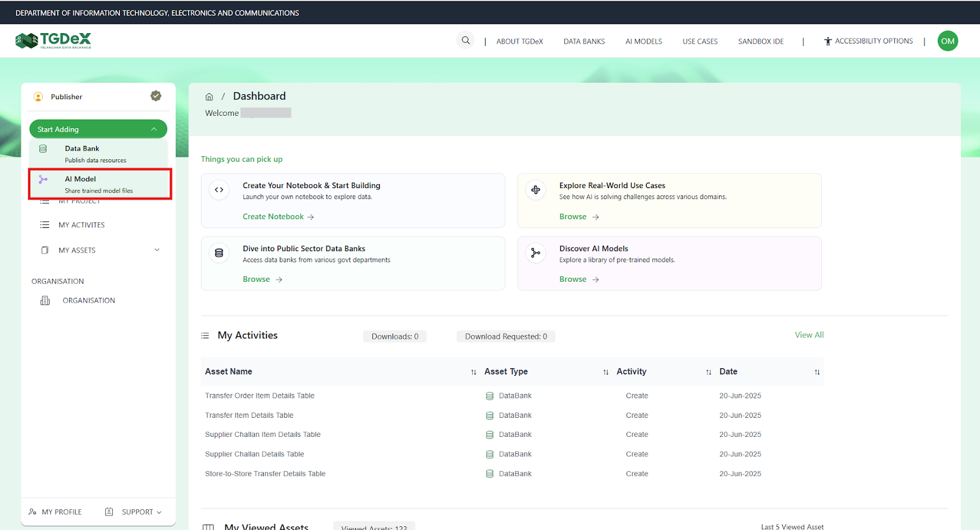Viewport: 980px width, 530px height.
Task: Open the OM user avatar menu
Action: point(948,41)
